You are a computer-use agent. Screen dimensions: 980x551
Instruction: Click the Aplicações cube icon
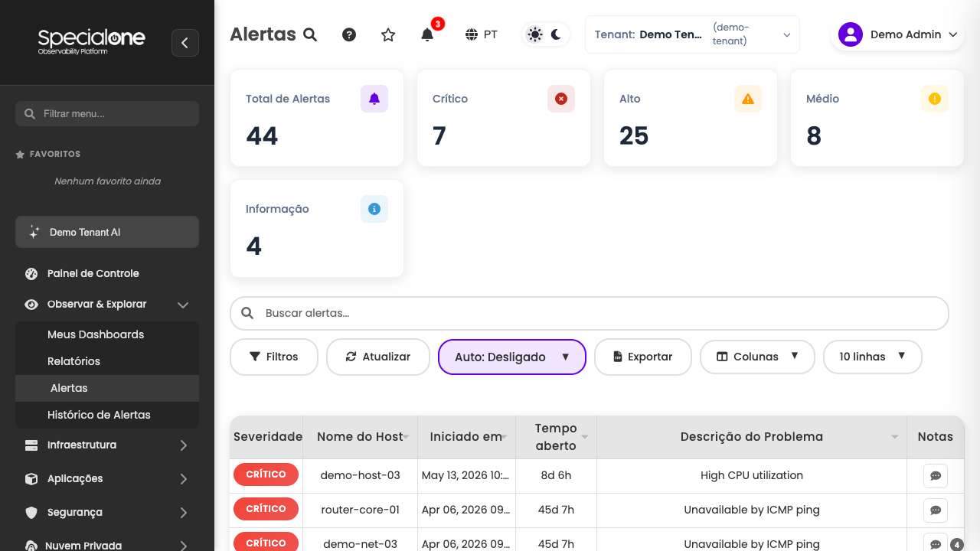pyautogui.click(x=31, y=478)
